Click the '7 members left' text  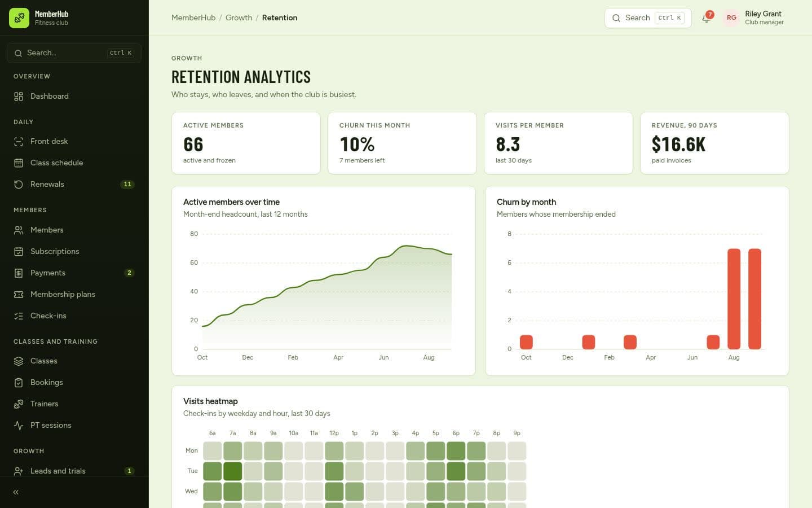pyautogui.click(x=362, y=161)
